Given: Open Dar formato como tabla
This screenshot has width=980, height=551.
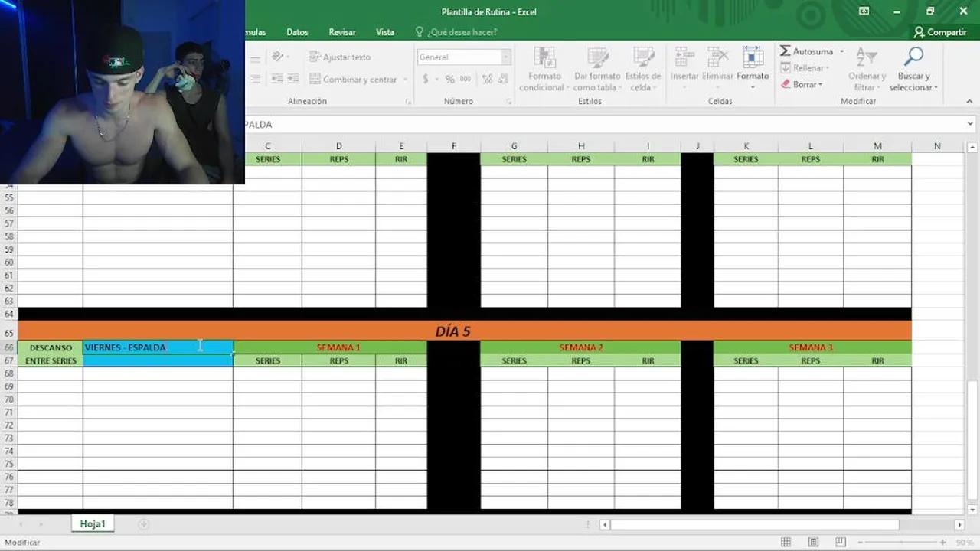Looking at the screenshot, I should tap(597, 69).
